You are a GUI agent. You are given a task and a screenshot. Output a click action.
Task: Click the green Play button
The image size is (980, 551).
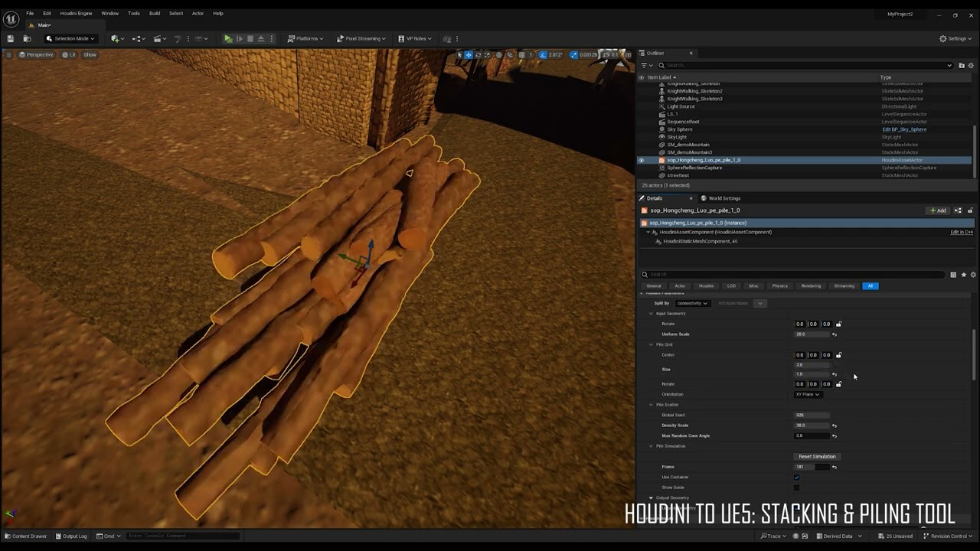(x=228, y=38)
